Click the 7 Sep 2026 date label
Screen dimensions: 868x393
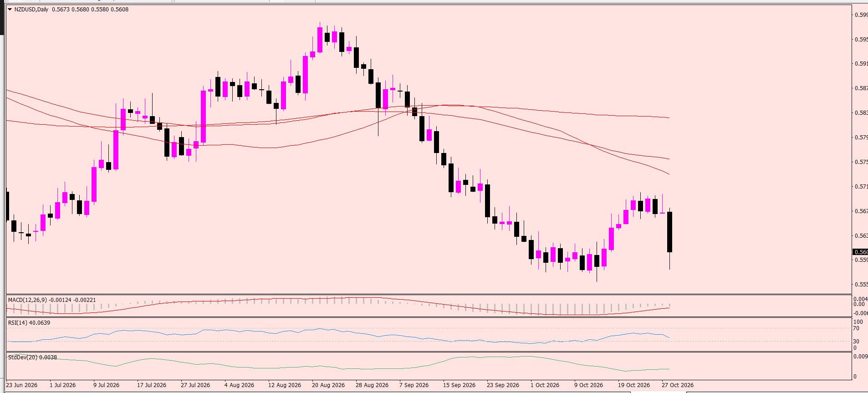tap(414, 385)
